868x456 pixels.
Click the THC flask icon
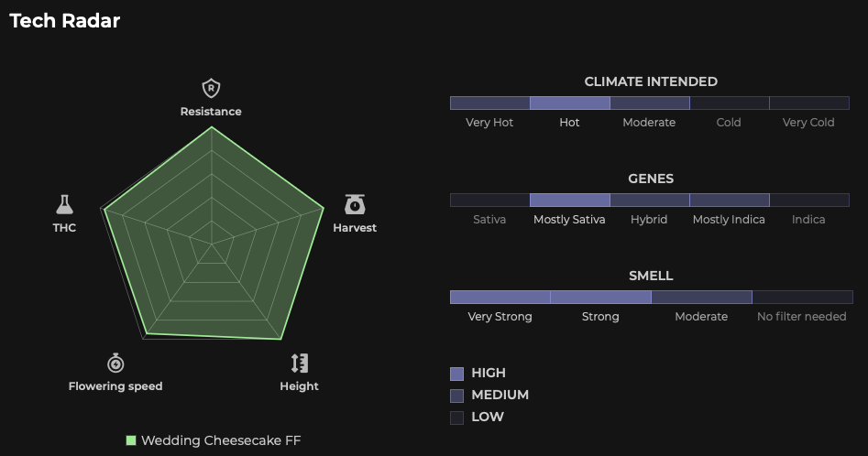[x=64, y=204]
